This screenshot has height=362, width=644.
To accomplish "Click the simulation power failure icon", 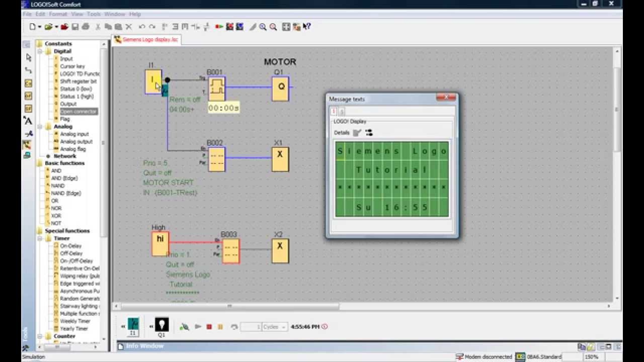I will point(185,327).
